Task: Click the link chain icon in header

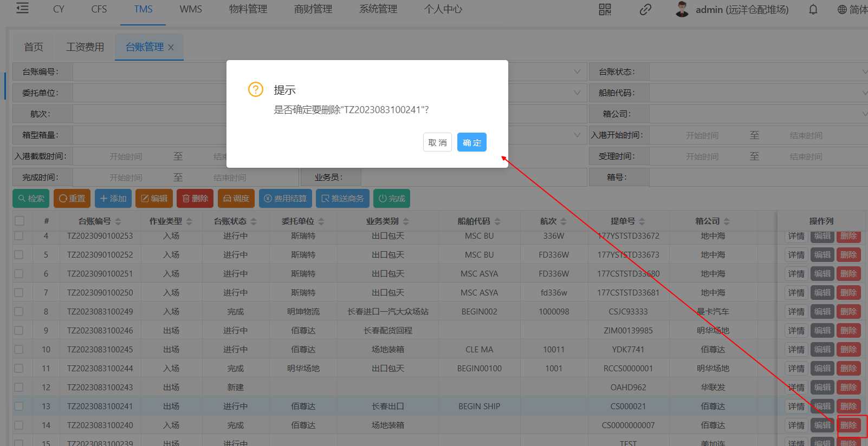Action: tap(645, 9)
